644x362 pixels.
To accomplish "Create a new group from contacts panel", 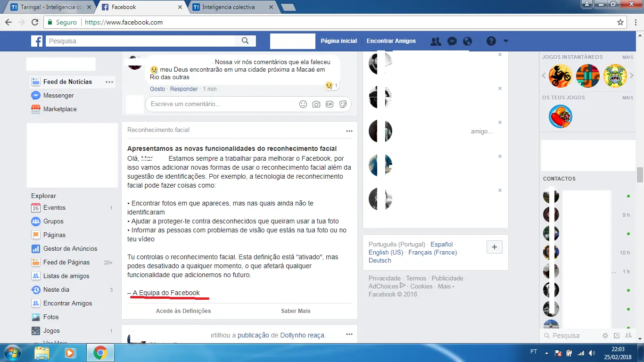I will (x=628, y=336).
